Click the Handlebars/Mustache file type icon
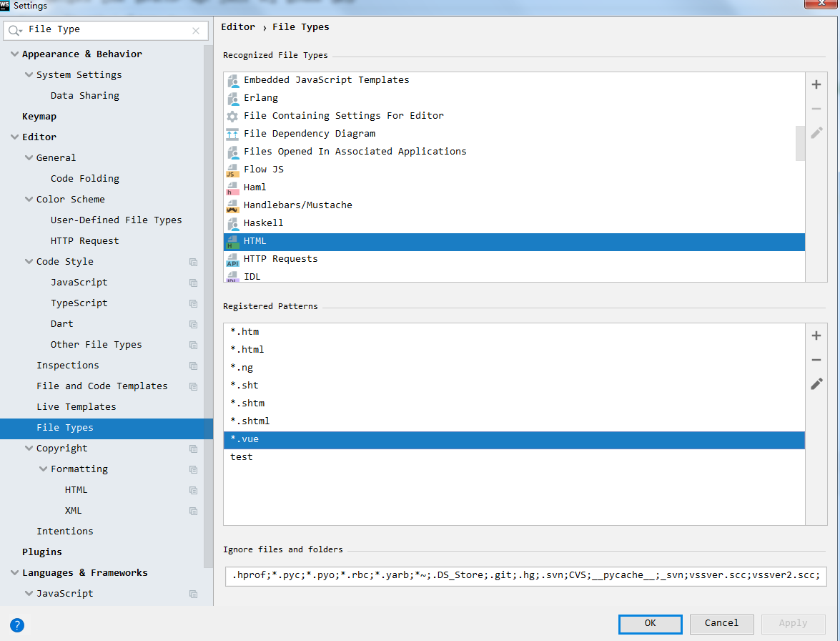This screenshot has height=641, width=840. point(232,206)
